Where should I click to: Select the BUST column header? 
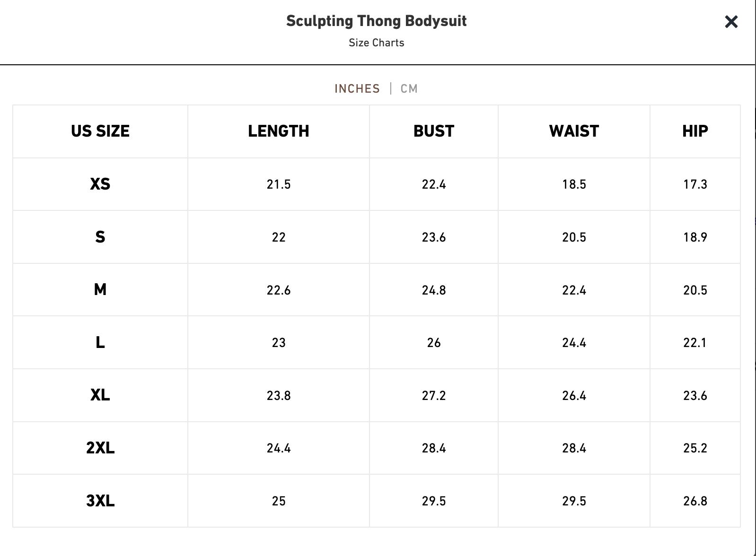433,131
